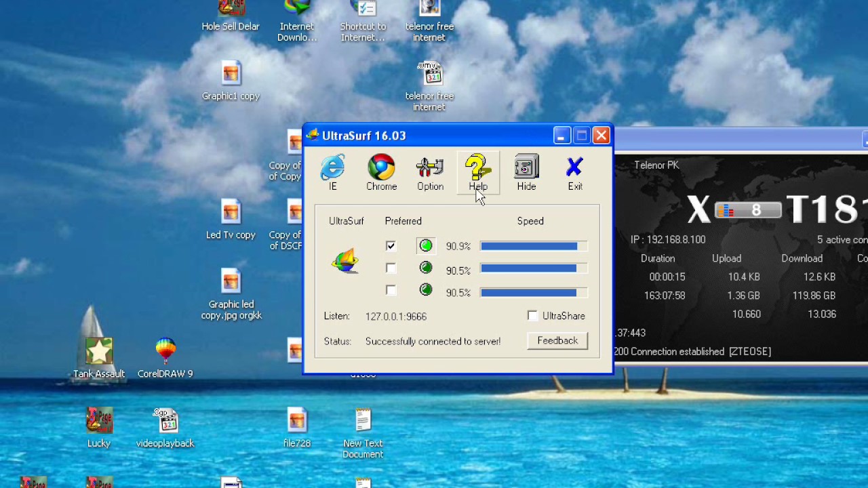Click the UltraSurf 16.03 title bar
Screen dimensions: 868x488
coord(458,136)
